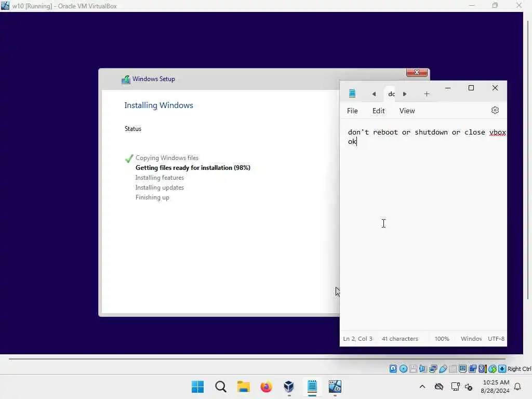Switch to the w10 VM taskbar icon
Screen dimensions: 532x399
335,387
